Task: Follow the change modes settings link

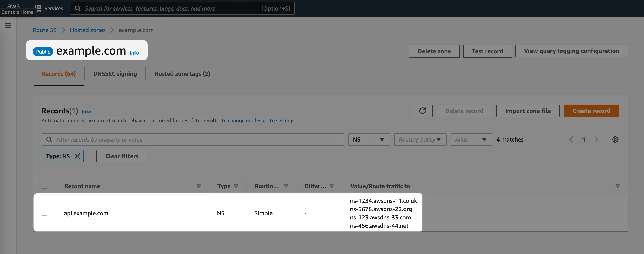Action: click(258, 121)
